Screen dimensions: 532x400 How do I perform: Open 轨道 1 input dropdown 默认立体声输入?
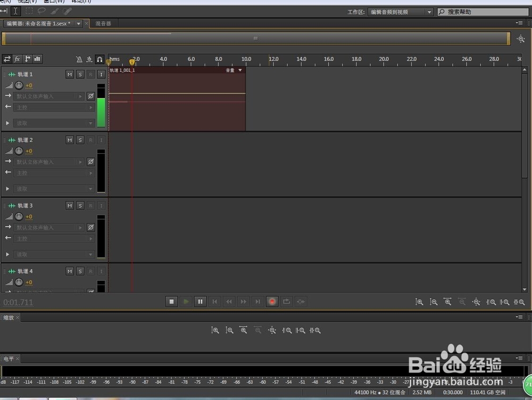49,96
